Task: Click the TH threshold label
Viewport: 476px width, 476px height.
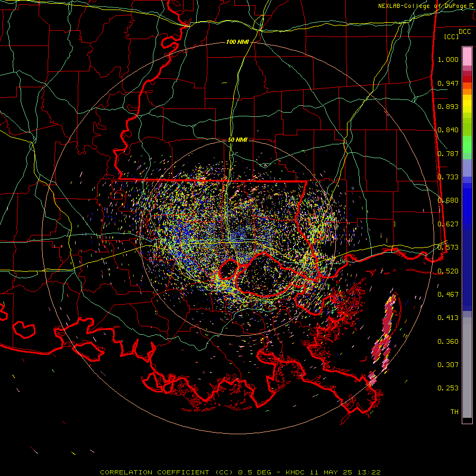Action: coord(454,412)
